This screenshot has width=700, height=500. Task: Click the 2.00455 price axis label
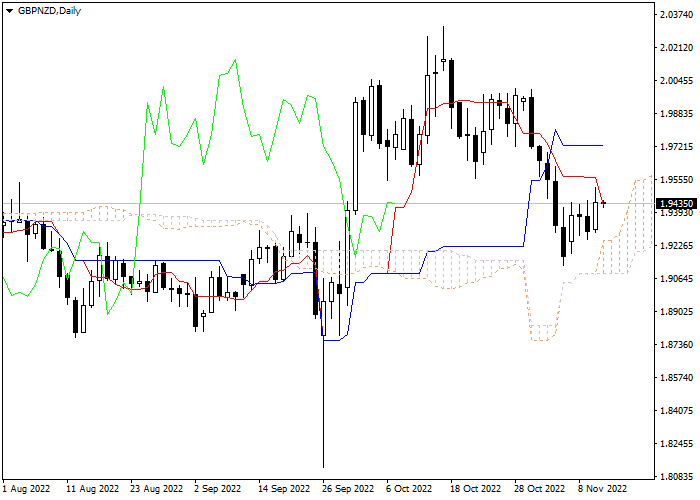click(x=676, y=81)
